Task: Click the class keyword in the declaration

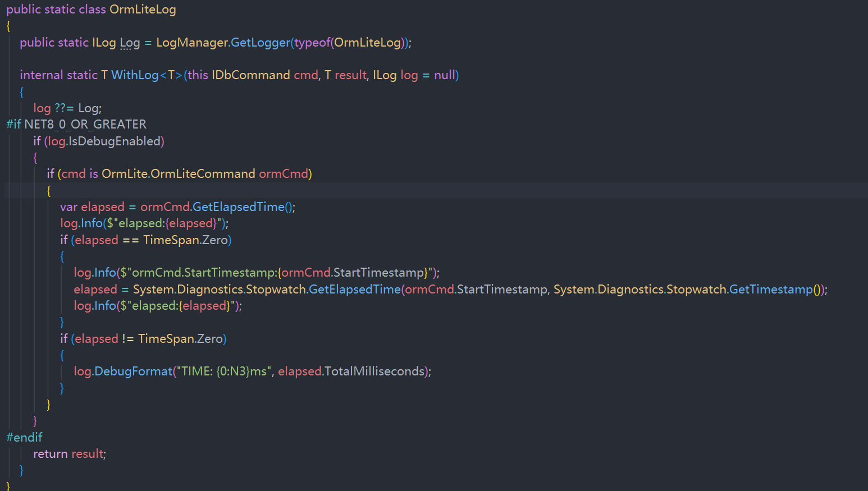Action: [x=92, y=10]
